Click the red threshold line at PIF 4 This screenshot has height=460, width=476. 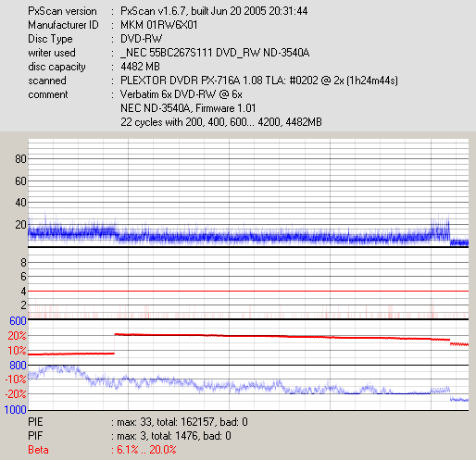(x=248, y=291)
